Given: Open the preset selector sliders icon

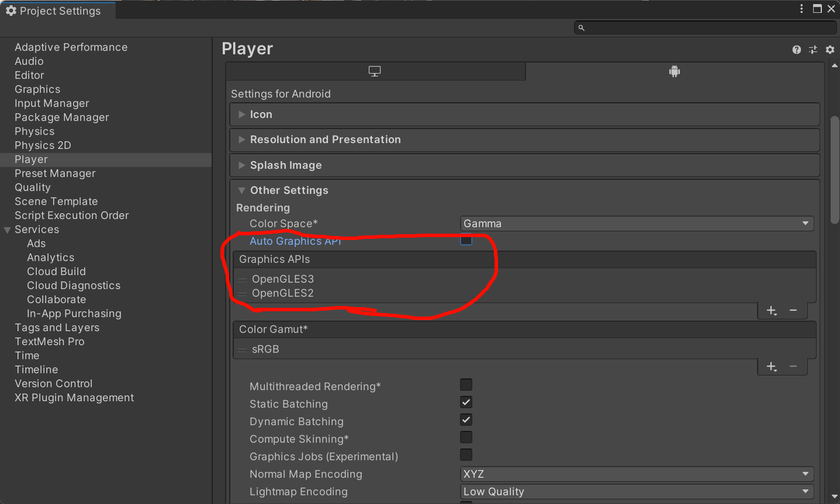Looking at the screenshot, I should tap(813, 50).
